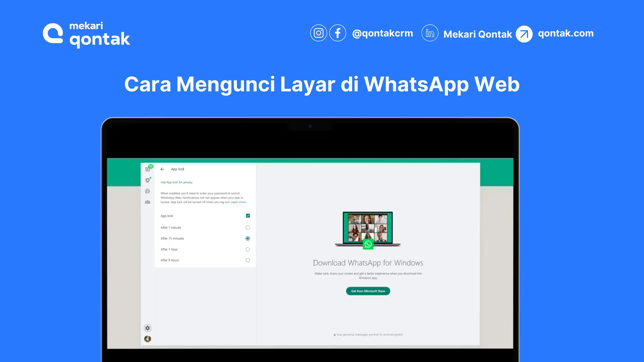Viewport: 644px width, 362px height.
Task: Click the WhatsApp logo on laptop illustration
Action: 368,244
